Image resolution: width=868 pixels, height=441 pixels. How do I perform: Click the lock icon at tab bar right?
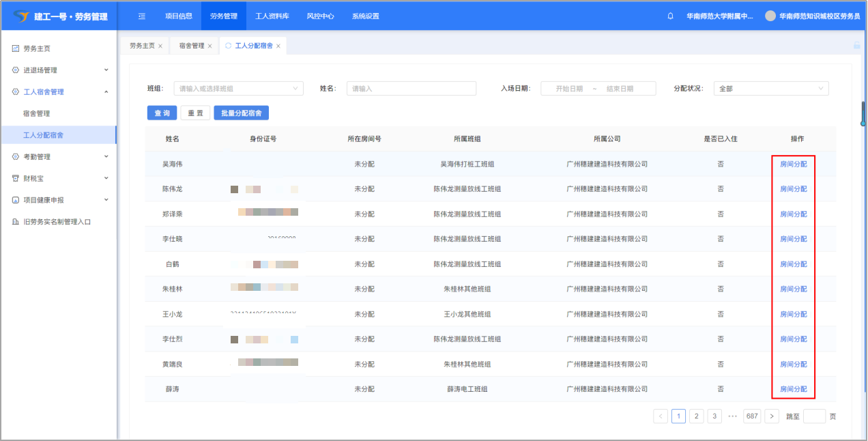(x=856, y=46)
